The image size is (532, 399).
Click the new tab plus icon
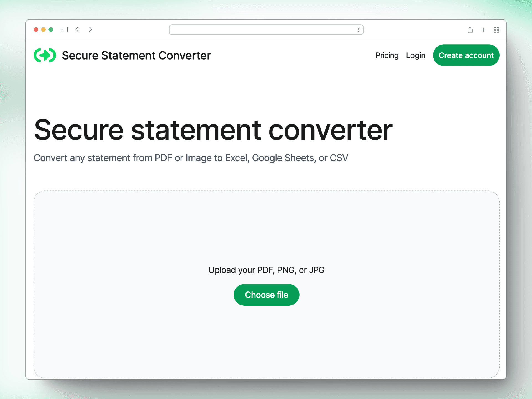tap(484, 29)
